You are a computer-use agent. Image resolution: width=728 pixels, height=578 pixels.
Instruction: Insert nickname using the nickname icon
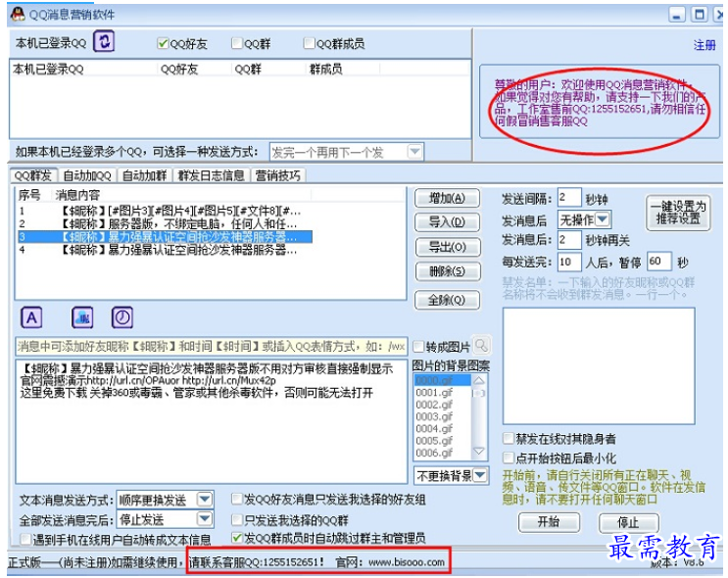tap(82, 318)
